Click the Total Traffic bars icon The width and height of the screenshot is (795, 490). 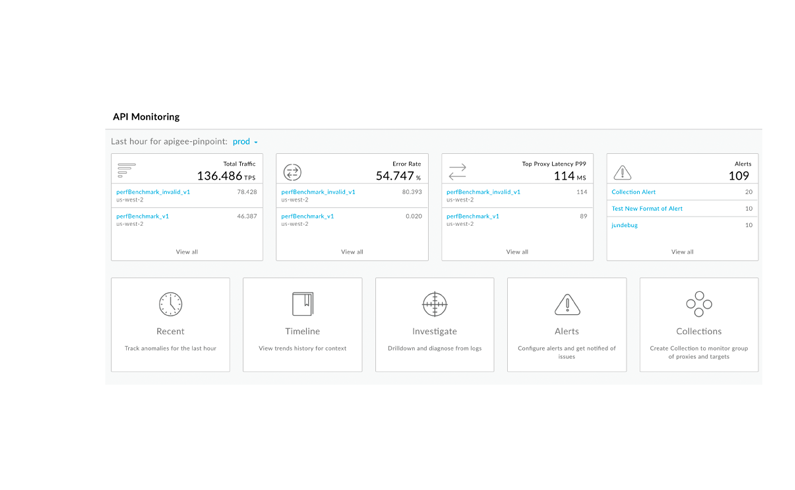(126, 170)
